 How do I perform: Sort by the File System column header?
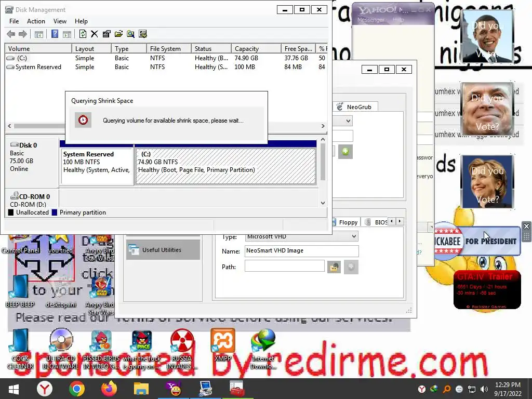169,48
